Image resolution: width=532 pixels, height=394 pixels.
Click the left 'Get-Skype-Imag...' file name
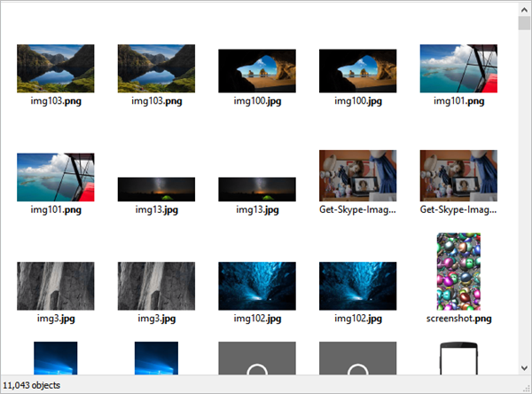357,209
